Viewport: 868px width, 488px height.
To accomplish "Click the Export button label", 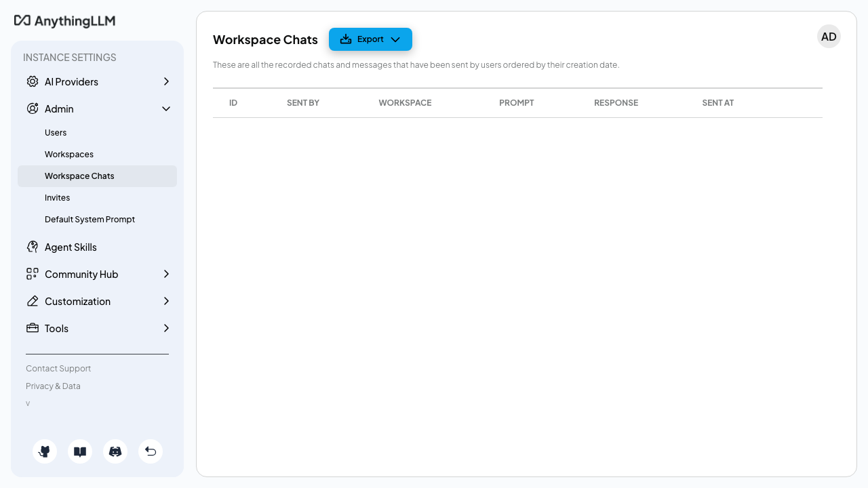I will [x=370, y=39].
